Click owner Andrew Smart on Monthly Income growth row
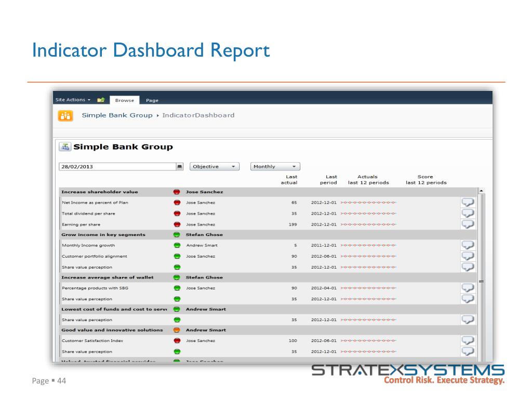 (202, 245)
